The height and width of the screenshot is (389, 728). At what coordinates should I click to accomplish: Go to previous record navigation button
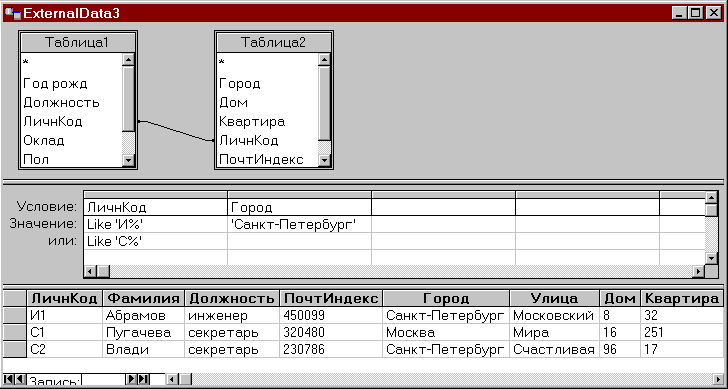20,379
